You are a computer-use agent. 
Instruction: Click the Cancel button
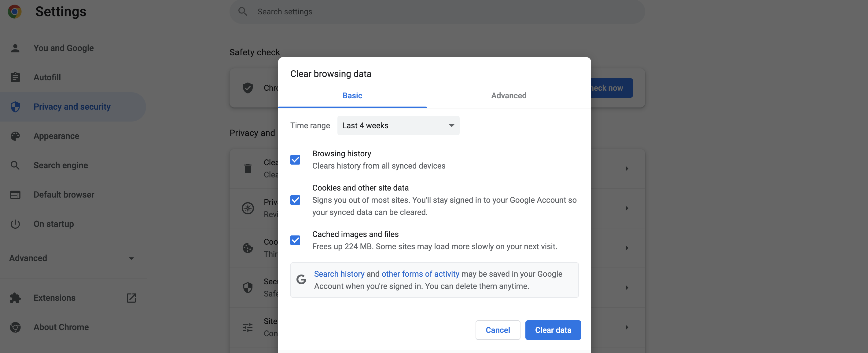click(497, 330)
